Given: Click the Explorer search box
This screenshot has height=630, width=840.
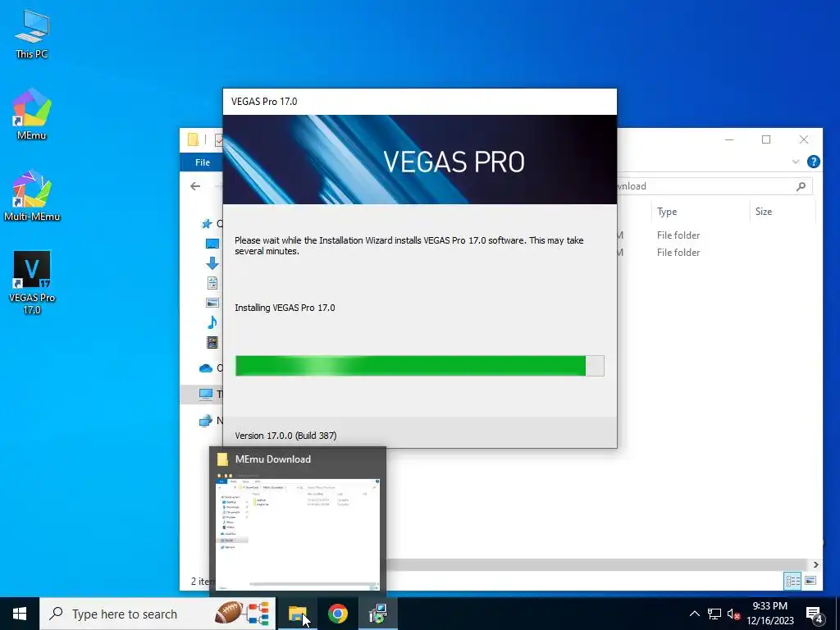Looking at the screenshot, I should [714, 186].
